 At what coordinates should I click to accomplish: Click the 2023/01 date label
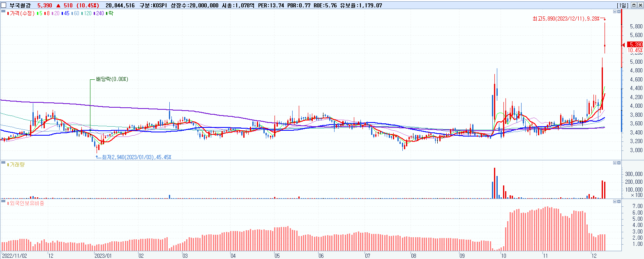[103, 255]
